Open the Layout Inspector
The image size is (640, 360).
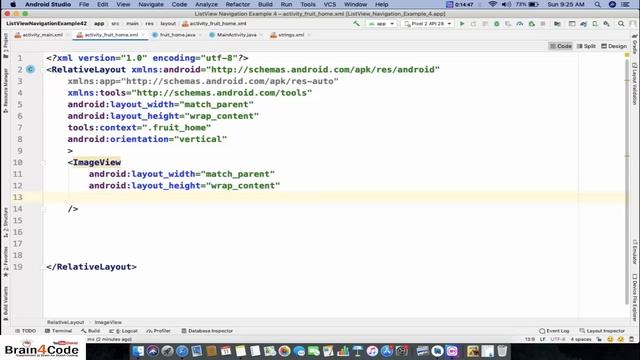click(x=602, y=331)
